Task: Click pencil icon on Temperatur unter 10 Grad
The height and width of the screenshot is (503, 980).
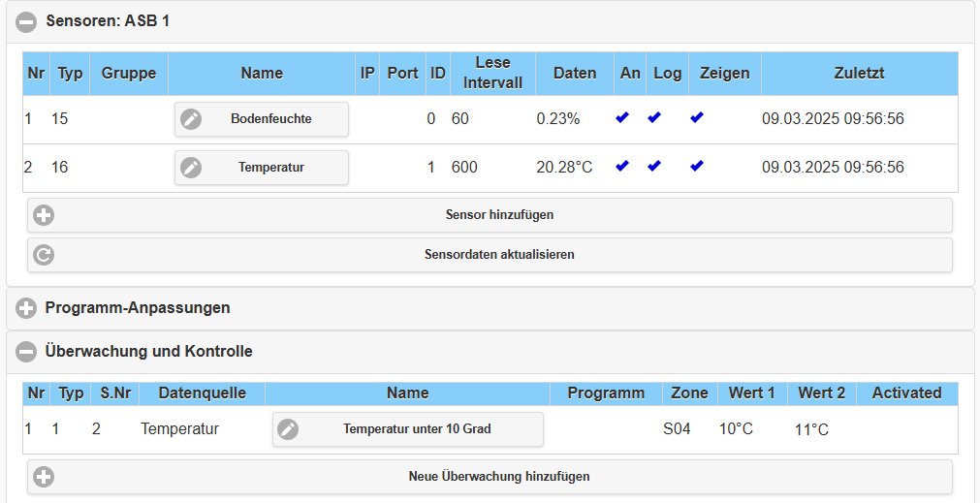Action: pyautogui.click(x=288, y=429)
